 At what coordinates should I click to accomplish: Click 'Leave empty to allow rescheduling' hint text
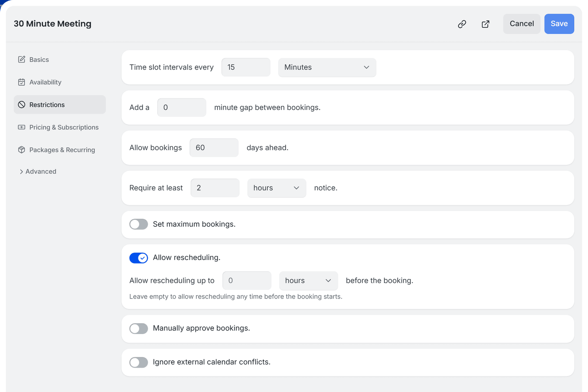pyautogui.click(x=236, y=296)
